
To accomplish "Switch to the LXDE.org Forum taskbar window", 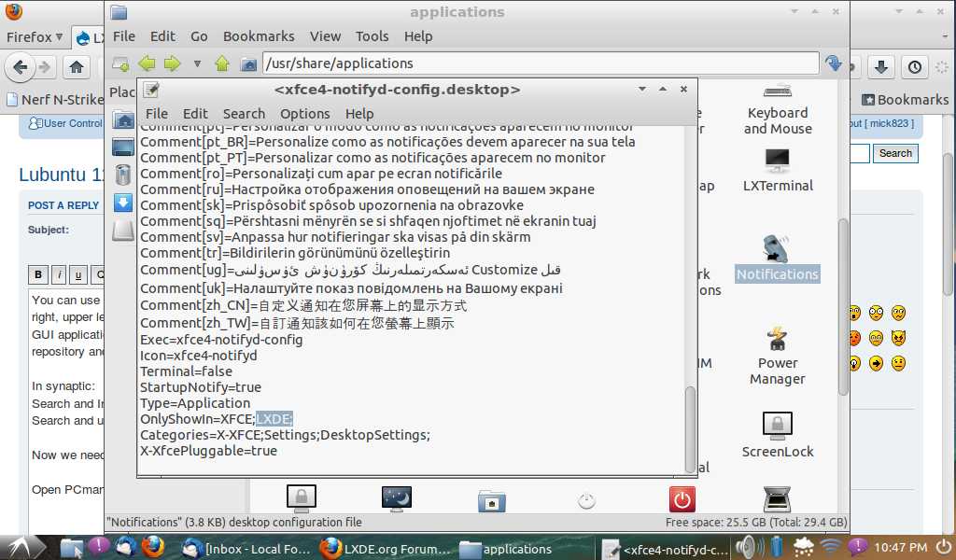I will pyautogui.click(x=386, y=549).
